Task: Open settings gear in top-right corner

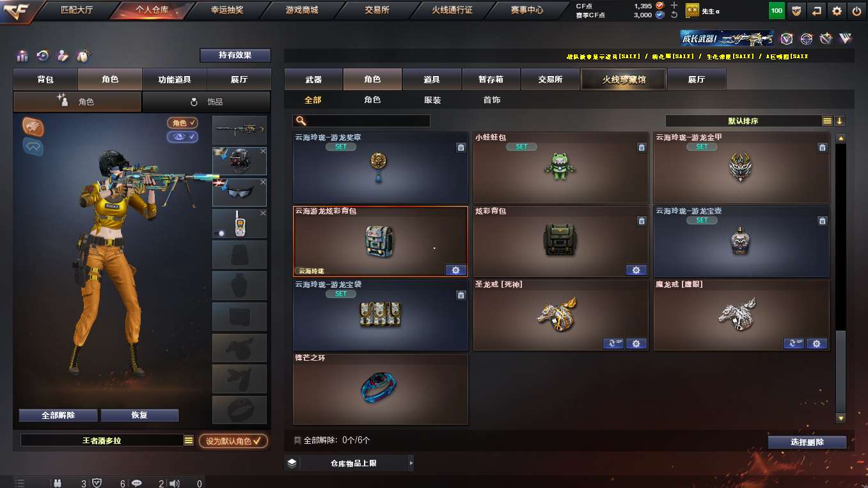Action: pyautogui.click(x=836, y=11)
